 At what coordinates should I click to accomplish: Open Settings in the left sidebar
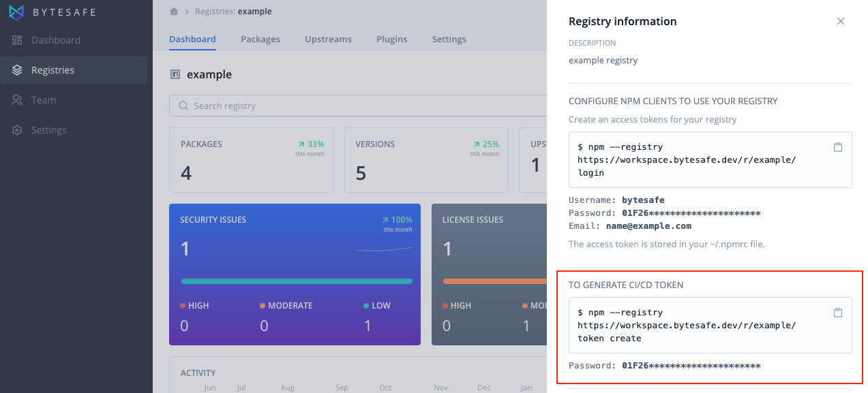(74, 130)
